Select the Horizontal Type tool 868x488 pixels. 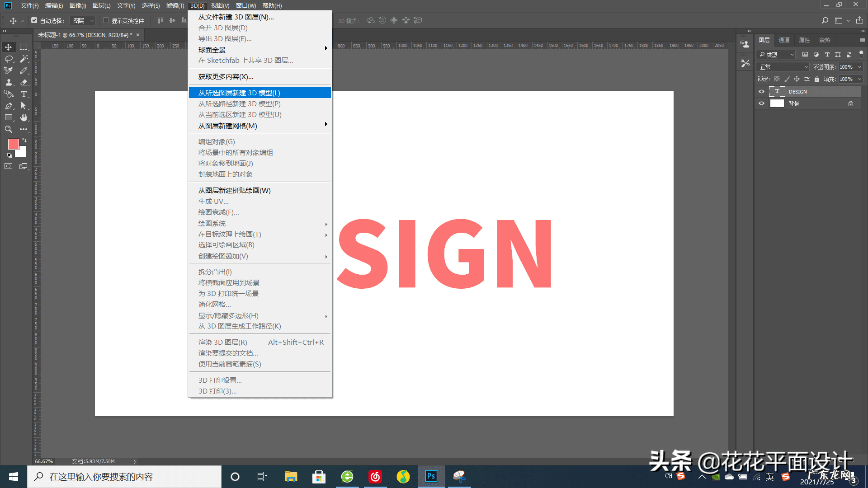point(24,94)
